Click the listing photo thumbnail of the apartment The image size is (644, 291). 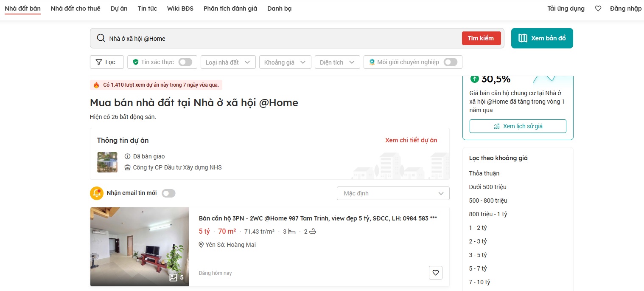point(139,246)
